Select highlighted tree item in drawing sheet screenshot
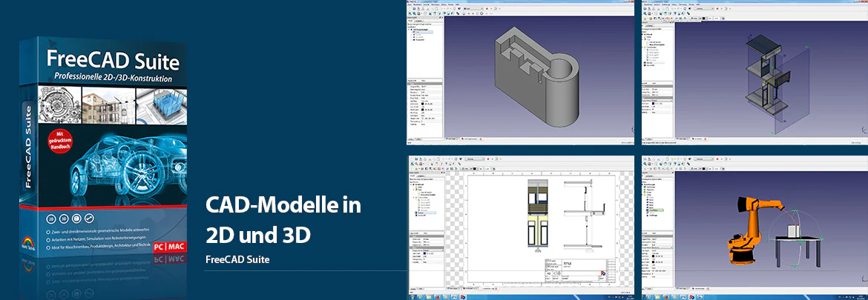 (x=426, y=213)
